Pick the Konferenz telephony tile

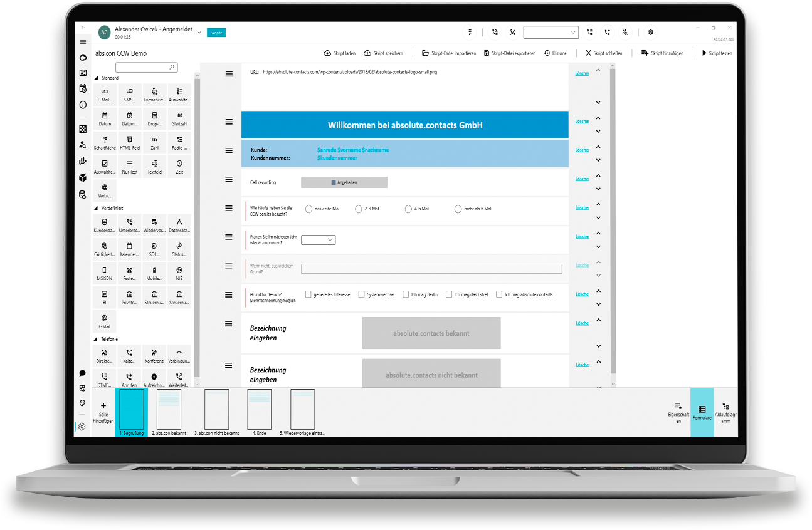[154, 356]
